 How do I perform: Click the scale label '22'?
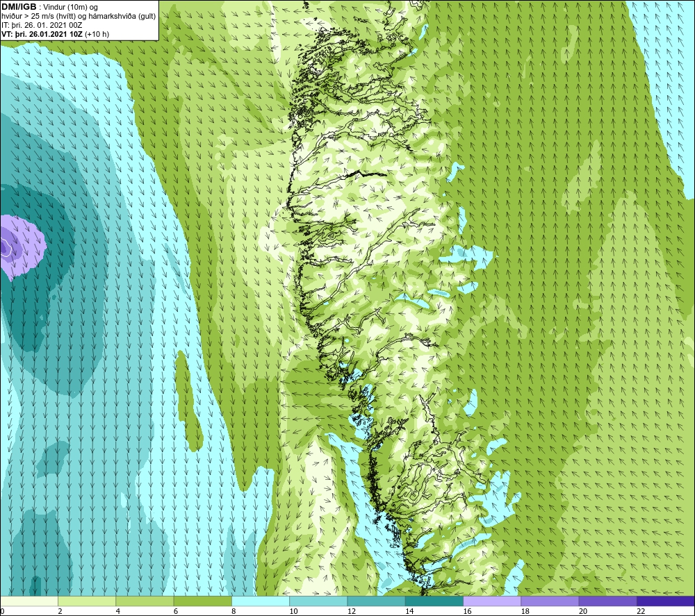click(x=641, y=611)
